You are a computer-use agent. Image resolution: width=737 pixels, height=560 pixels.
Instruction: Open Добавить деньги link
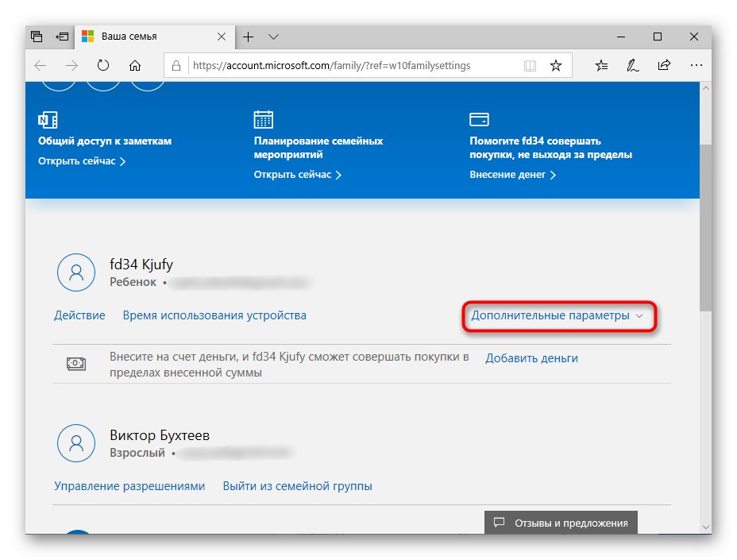coord(531,358)
